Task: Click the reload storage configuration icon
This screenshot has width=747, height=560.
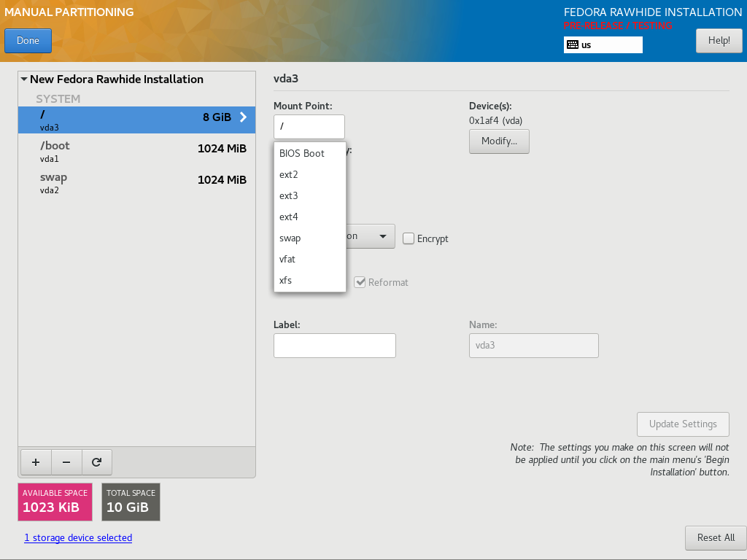Action: click(x=97, y=462)
